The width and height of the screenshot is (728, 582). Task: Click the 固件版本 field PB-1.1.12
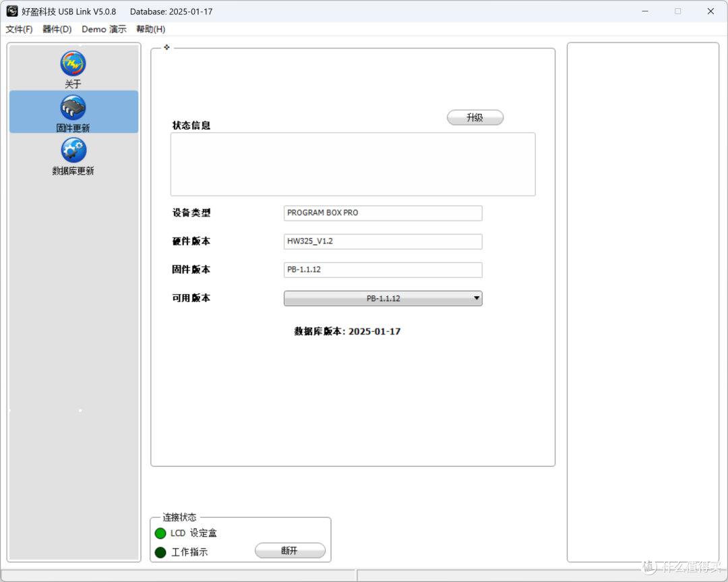pyautogui.click(x=383, y=269)
